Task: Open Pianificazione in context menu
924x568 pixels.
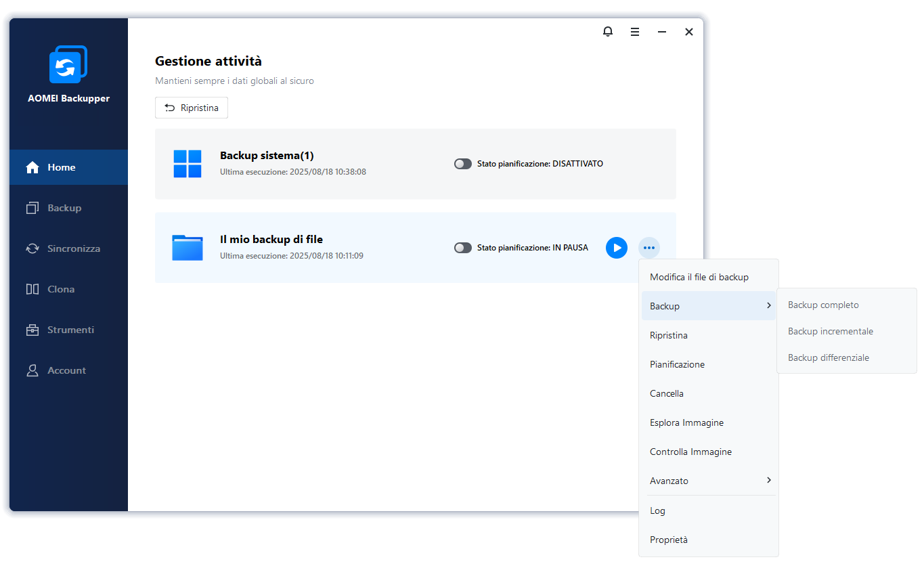Action: pos(677,364)
